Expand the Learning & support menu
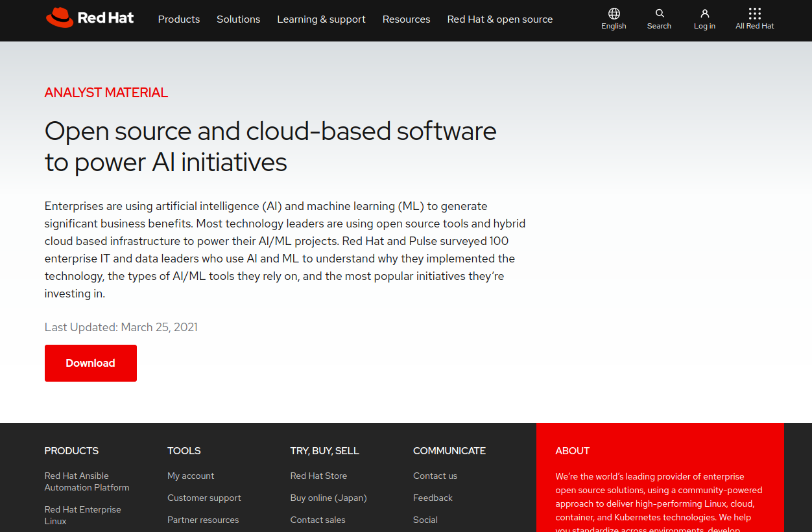The image size is (812, 532). (x=321, y=19)
